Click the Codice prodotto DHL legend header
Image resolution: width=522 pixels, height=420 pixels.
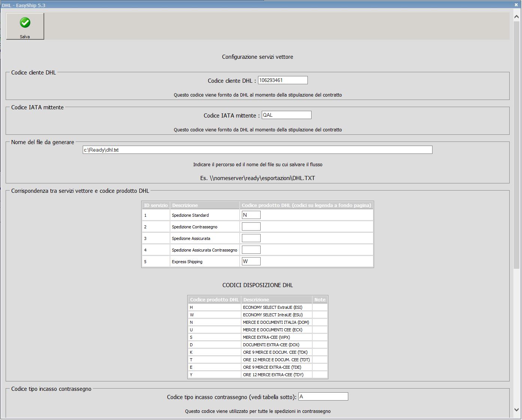[214, 299]
